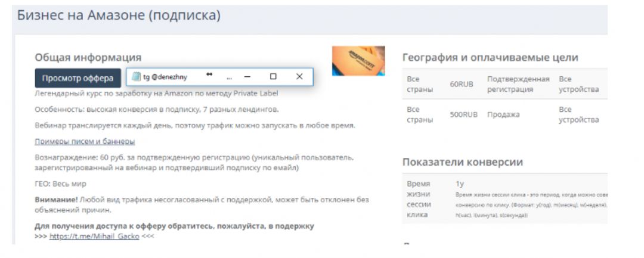Select the tg @denezhny title text
This screenshot has width=644, height=258.
(165, 77)
